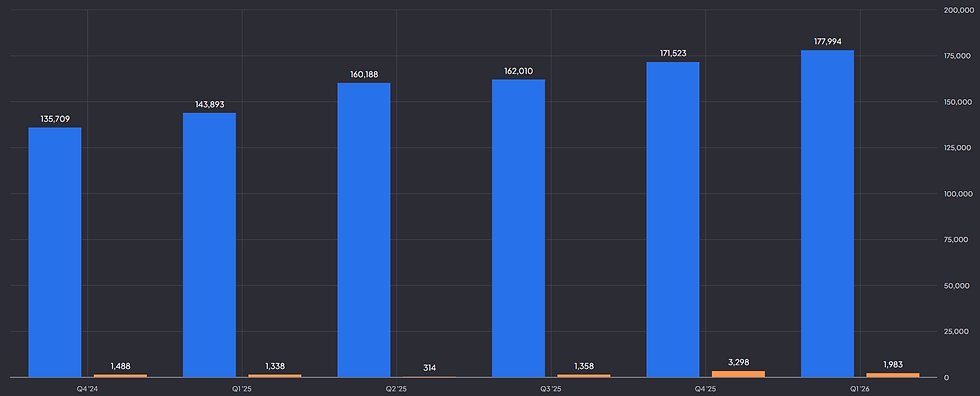Click the orange bar labeled 1,488

[120, 376]
